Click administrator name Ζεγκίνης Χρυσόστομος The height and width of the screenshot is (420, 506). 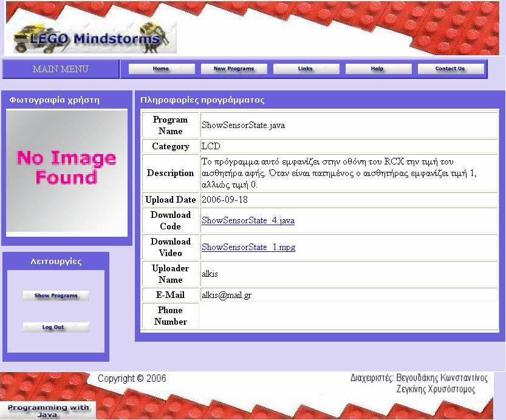coord(436,389)
